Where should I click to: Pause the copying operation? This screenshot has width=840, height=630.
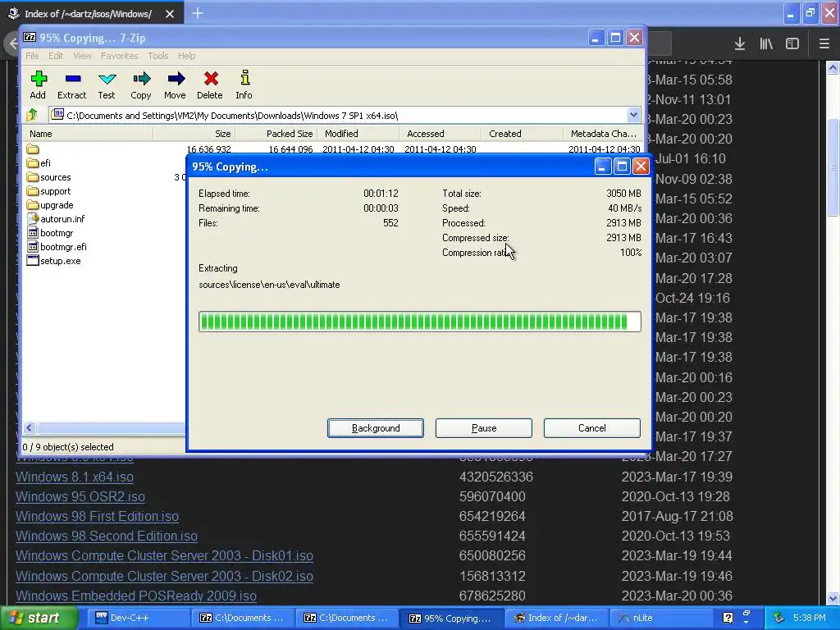(x=484, y=428)
